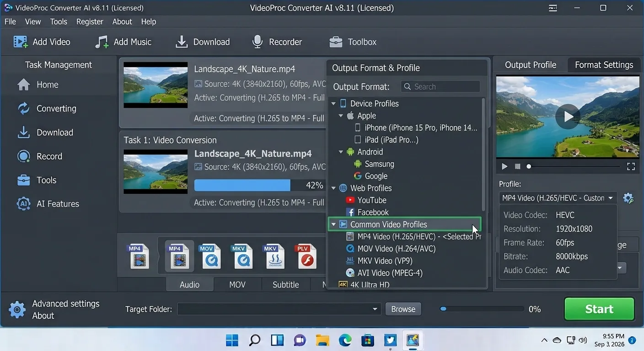644x351 pixels.
Task: Click About in bottom-left corner
Action: tap(43, 316)
